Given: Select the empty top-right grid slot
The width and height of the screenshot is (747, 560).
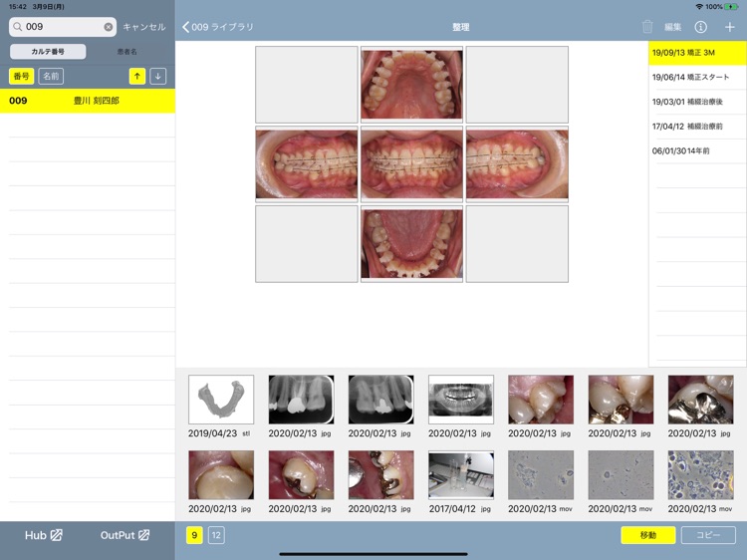Looking at the screenshot, I should point(517,85).
